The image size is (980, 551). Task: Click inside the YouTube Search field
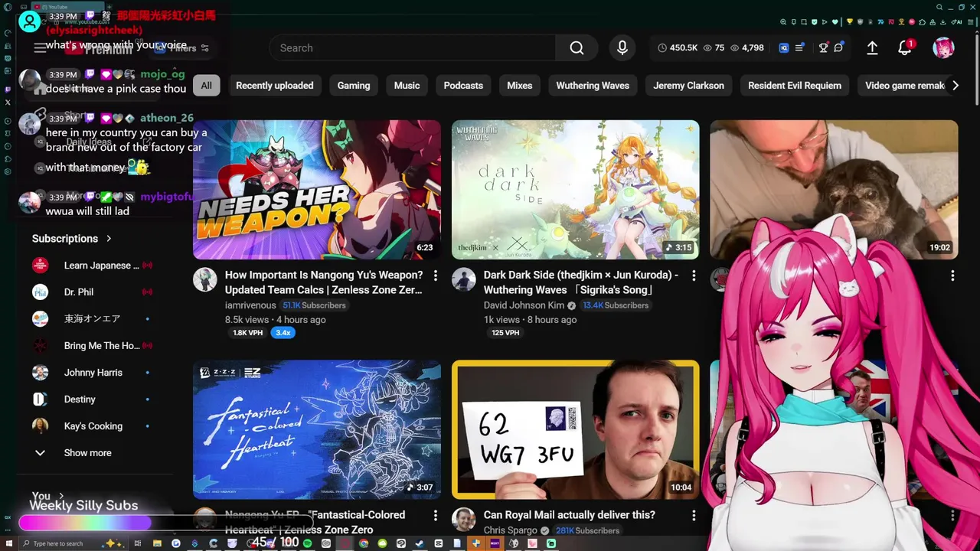413,47
